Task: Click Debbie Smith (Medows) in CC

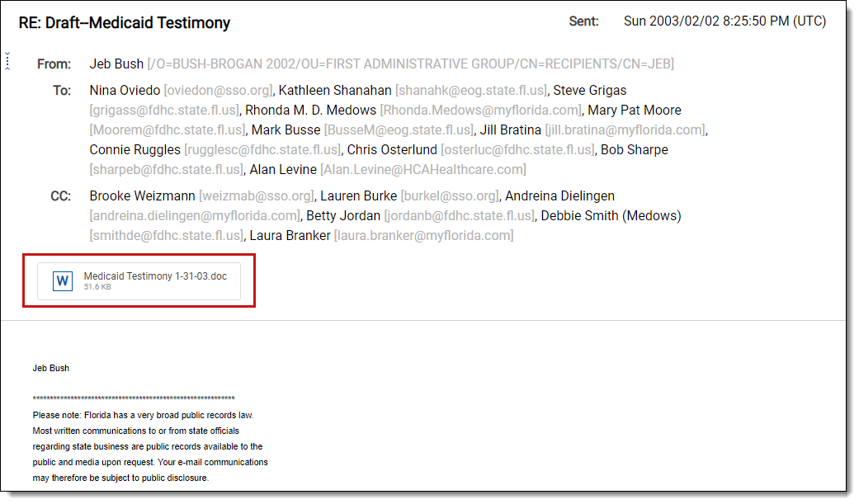Action: [610, 215]
